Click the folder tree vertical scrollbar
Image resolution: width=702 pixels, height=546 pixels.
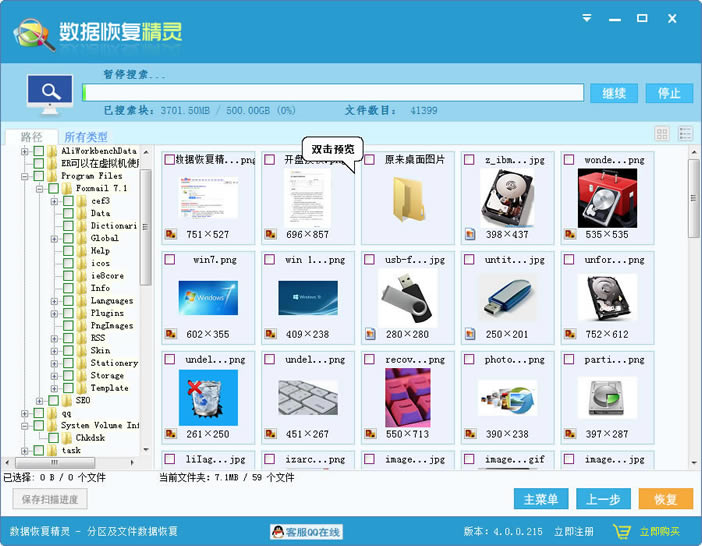[x=146, y=226]
